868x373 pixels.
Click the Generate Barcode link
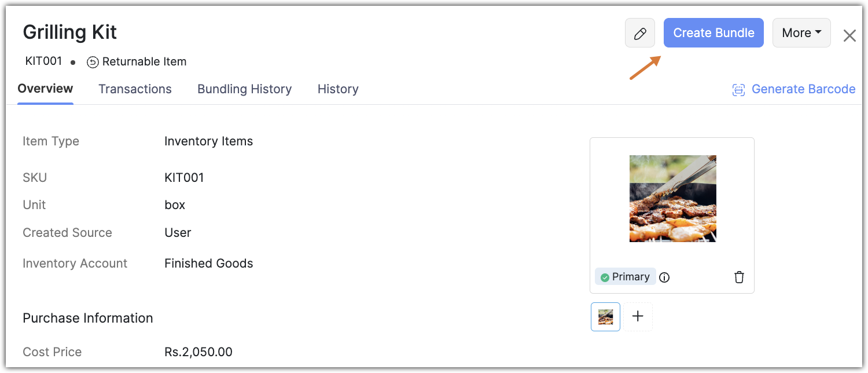(803, 89)
